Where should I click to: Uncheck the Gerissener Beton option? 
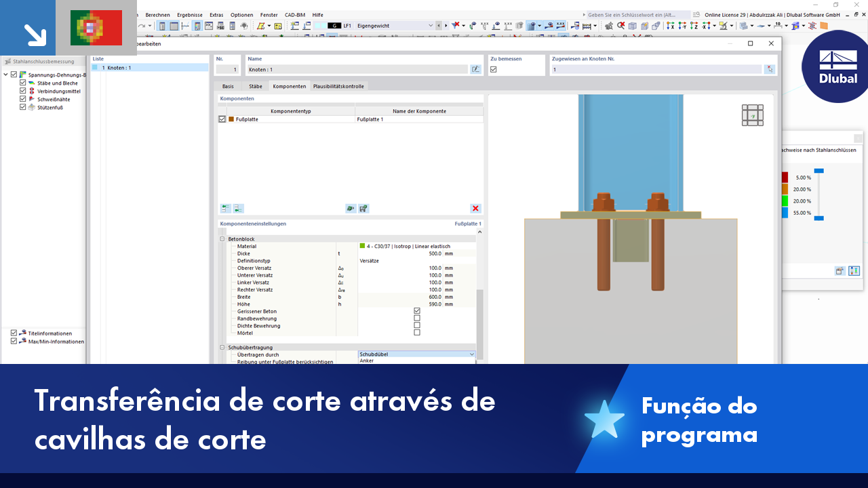pyautogui.click(x=416, y=311)
